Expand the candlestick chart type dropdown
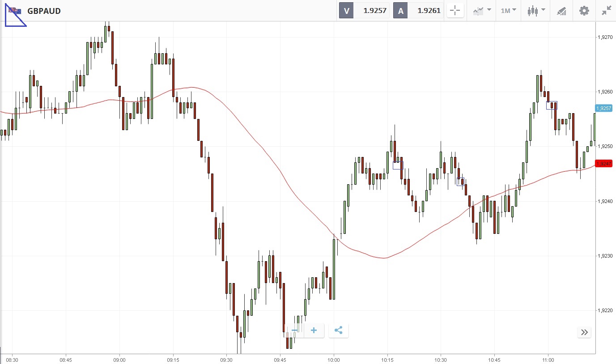The width and height of the screenshot is (616, 364). [x=536, y=11]
